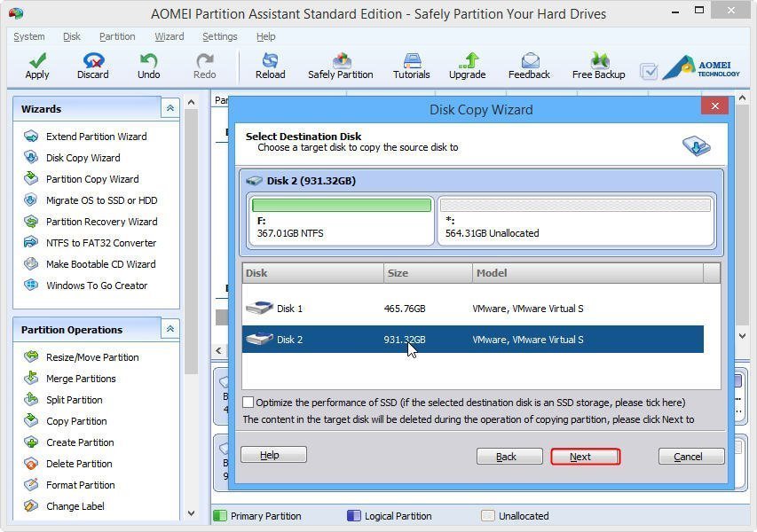Choose Resize/Move Partition operation
Viewport: 757px width, 532px height.
click(81, 357)
